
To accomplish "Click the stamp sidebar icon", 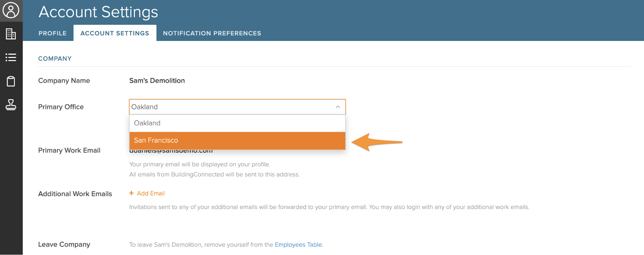I will (11, 105).
